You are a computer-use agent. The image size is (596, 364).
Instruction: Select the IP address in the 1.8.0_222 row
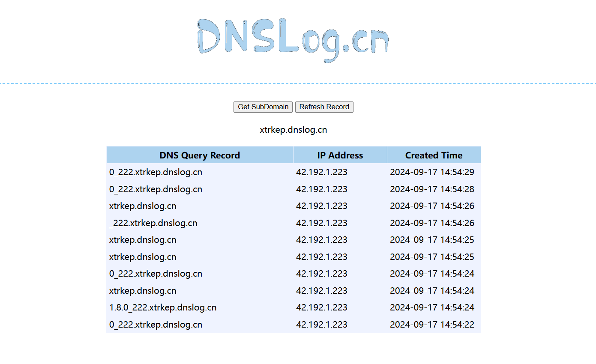click(x=321, y=307)
